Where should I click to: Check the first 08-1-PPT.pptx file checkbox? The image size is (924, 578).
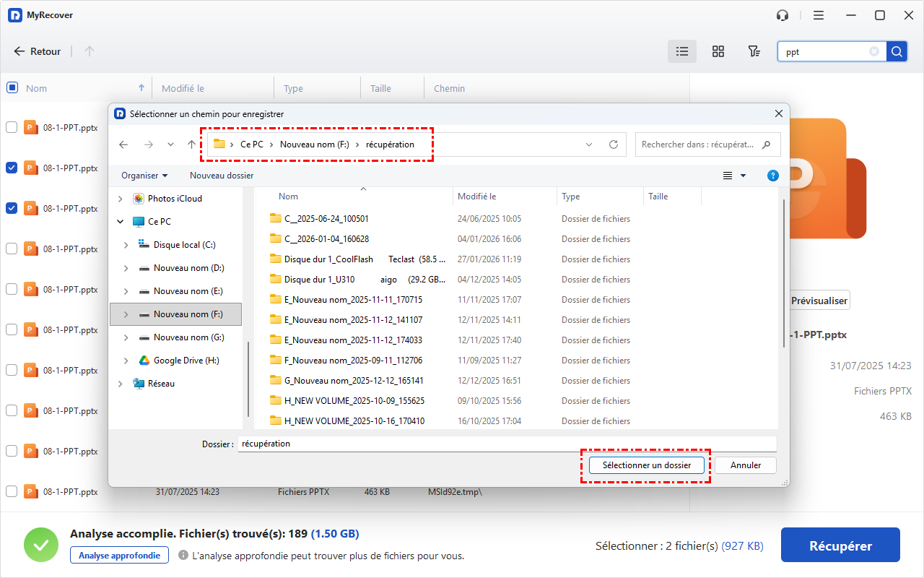click(12, 127)
